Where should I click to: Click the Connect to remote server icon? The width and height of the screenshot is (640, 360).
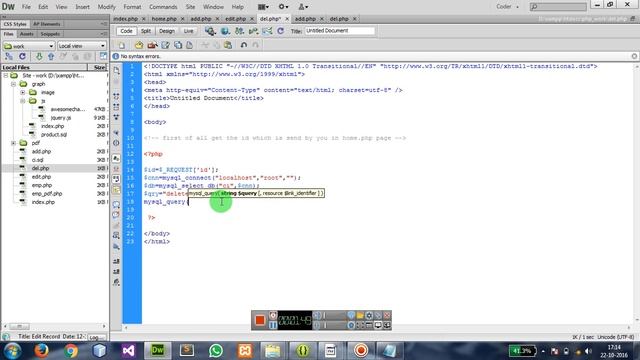coord(9,56)
